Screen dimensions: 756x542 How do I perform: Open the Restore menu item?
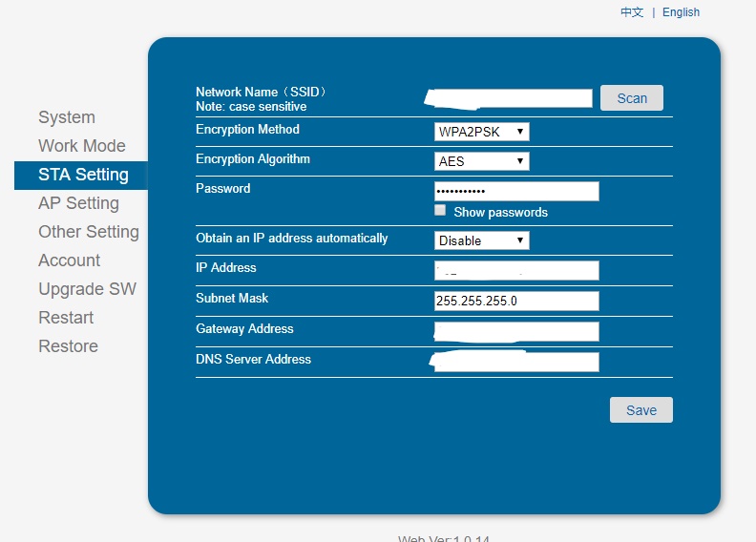[68, 346]
